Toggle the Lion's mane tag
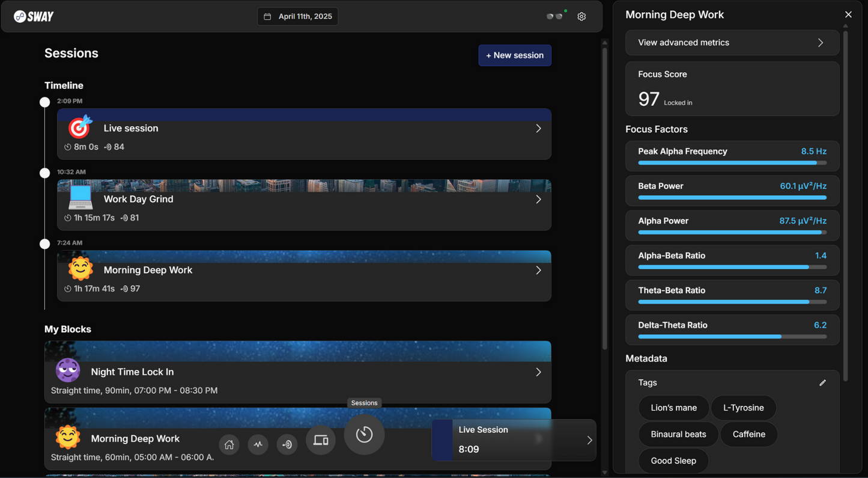Viewport: 868px width, 478px height. [673, 408]
